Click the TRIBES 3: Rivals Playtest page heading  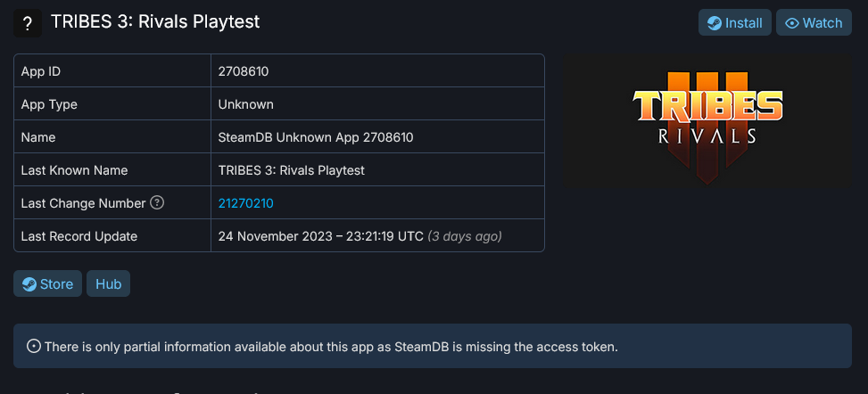coord(156,21)
